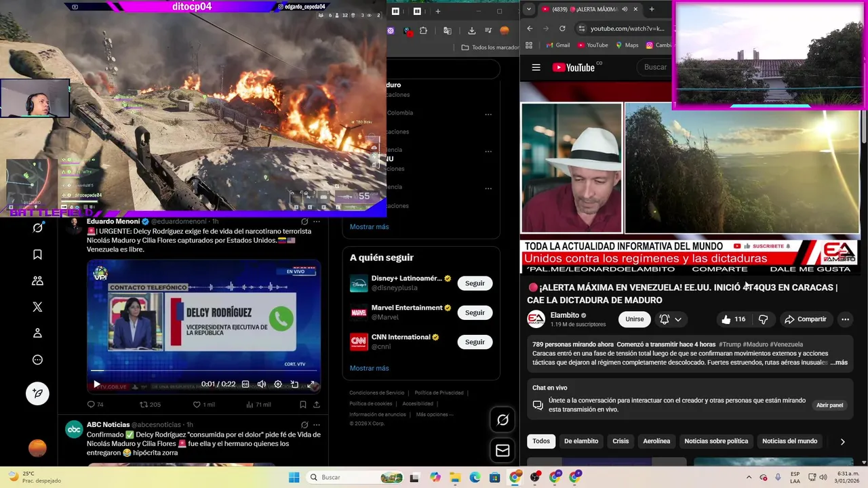
Task: Reload the YouTube page
Action: 562,28
